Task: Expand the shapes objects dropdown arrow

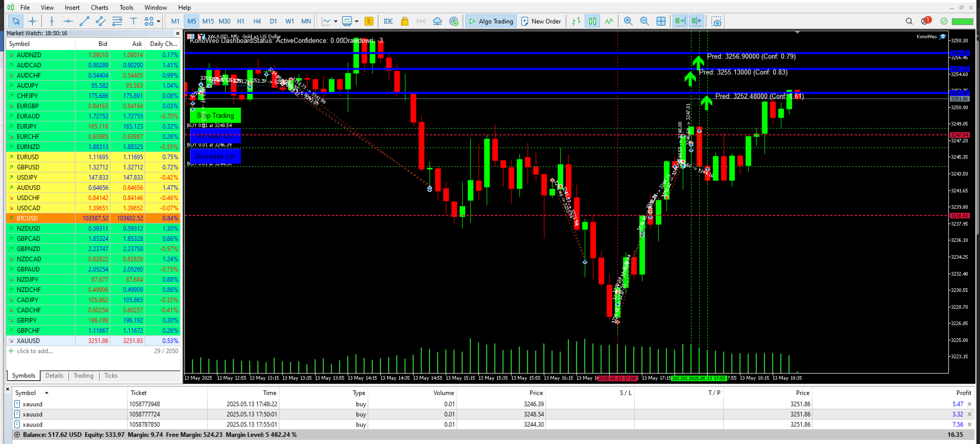Action: (158, 21)
